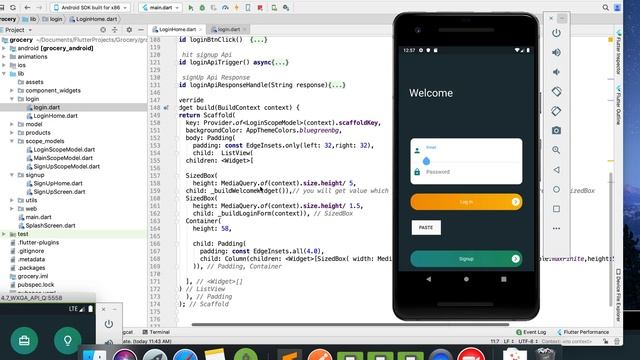Click the sync/refresh toolbar icon
Image resolution: width=640 pixels, height=360 pixels.
point(13,8)
